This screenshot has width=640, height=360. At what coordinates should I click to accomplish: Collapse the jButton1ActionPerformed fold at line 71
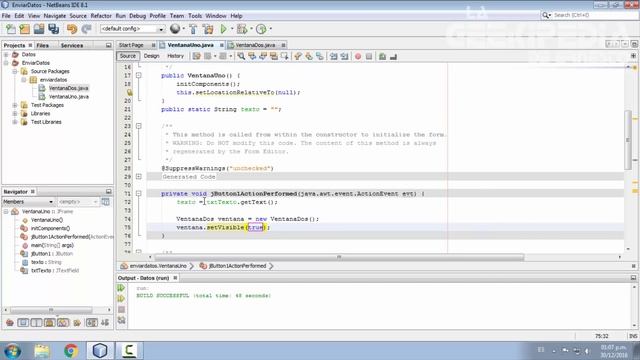coord(139,193)
